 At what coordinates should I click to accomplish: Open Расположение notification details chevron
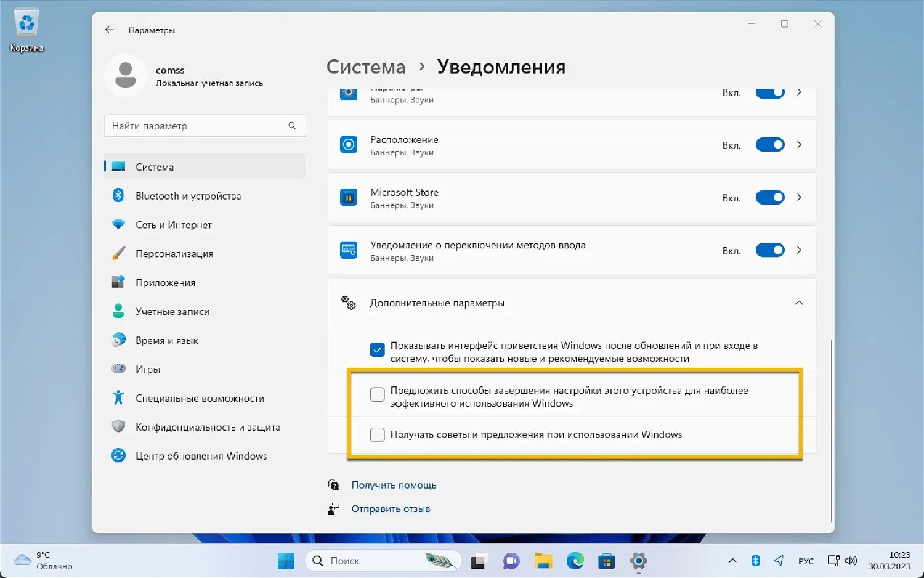coord(799,145)
